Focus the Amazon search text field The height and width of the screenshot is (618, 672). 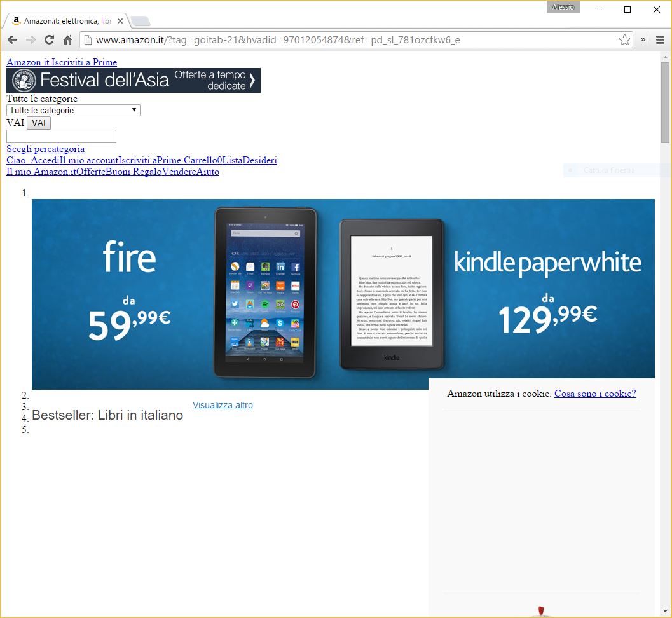coord(61,137)
